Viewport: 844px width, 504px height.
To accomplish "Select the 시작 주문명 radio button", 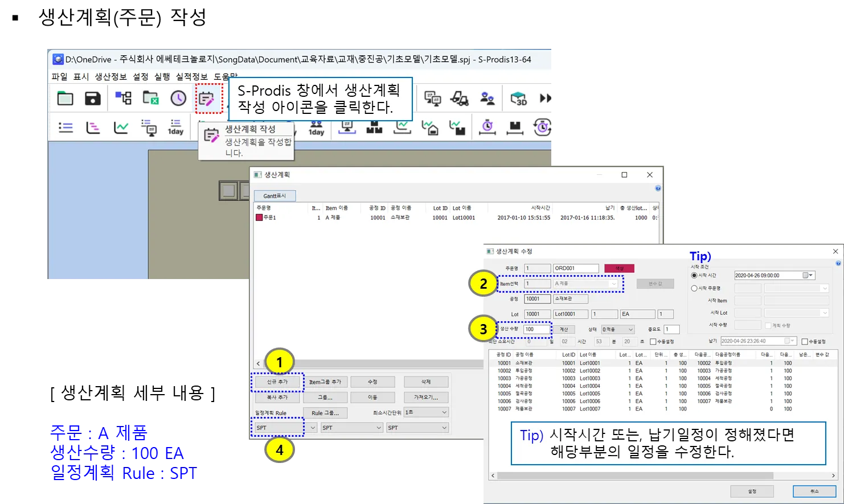I will (x=694, y=289).
